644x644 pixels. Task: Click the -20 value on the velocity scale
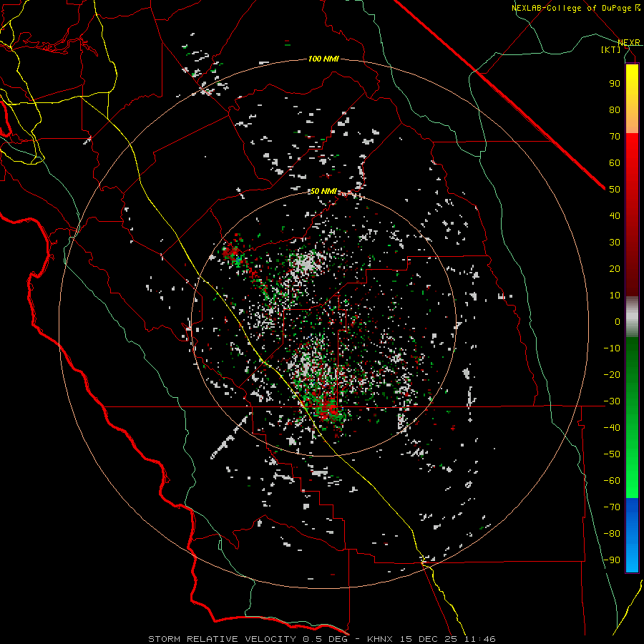click(x=612, y=375)
